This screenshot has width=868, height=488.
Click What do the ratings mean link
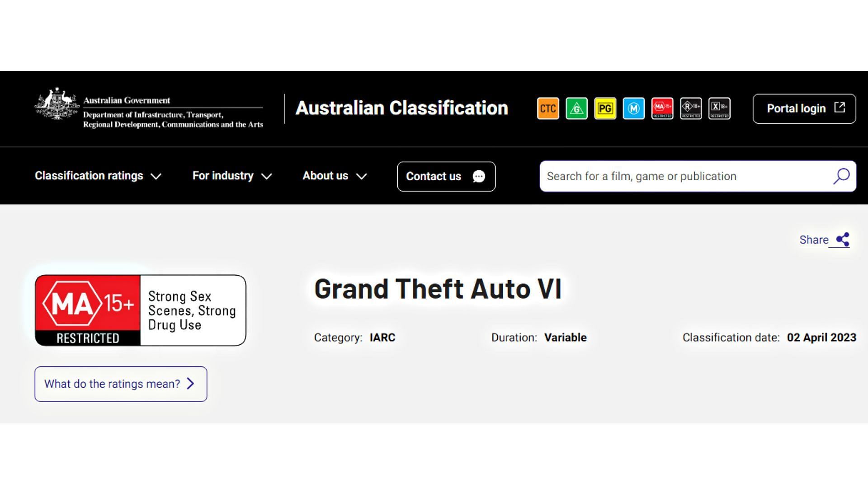[x=121, y=384]
